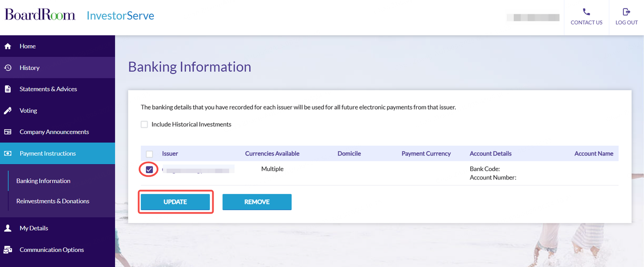Enable Include Historical Investments checkbox

[x=144, y=124]
